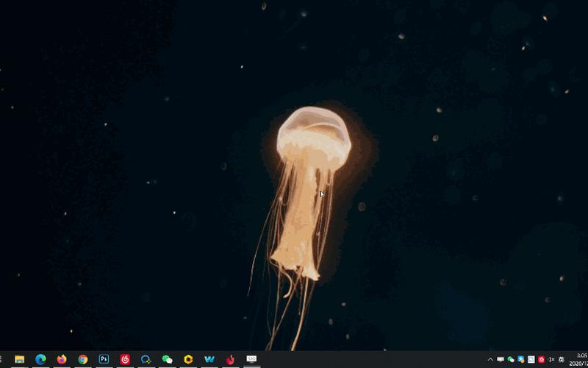This screenshot has height=368, width=588.
Task: Open the white screen-recorder taskbar icon
Action: (251, 359)
